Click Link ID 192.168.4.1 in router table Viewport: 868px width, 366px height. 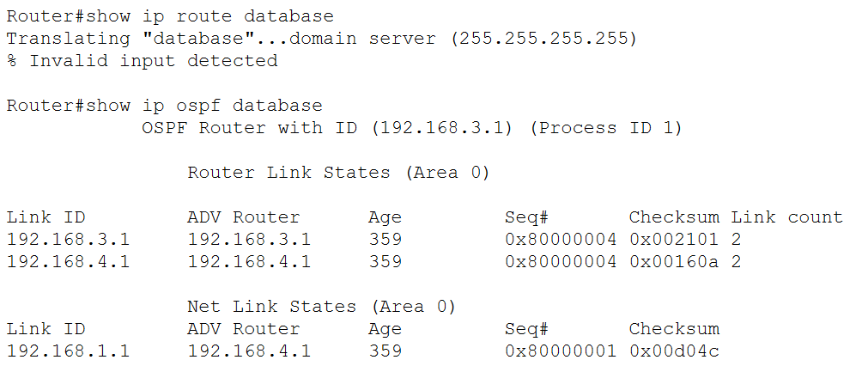click(68, 261)
